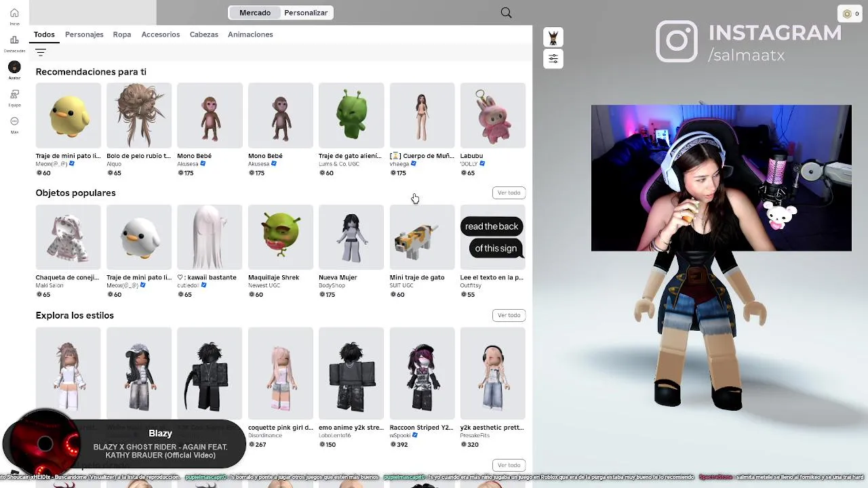The height and width of the screenshot is (488, 868).
Task: Open the Cuerpo de Muñeca item thumbnail
Action: tap(422, 115)
